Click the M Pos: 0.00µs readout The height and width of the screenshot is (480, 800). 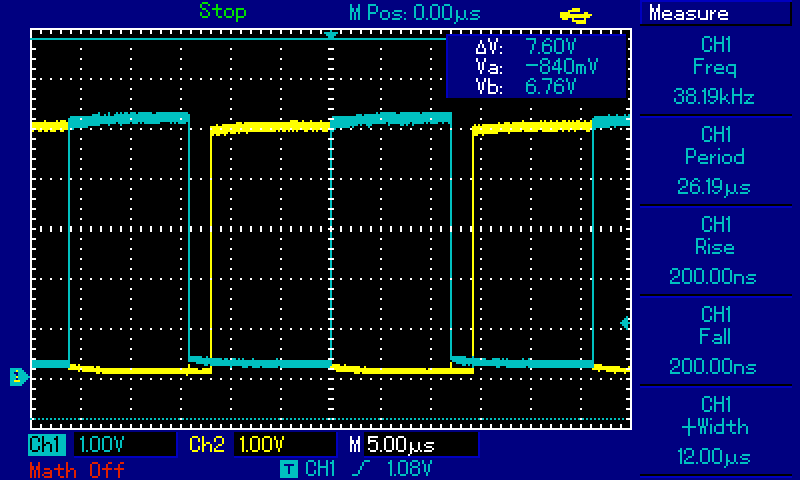point(414,13)
